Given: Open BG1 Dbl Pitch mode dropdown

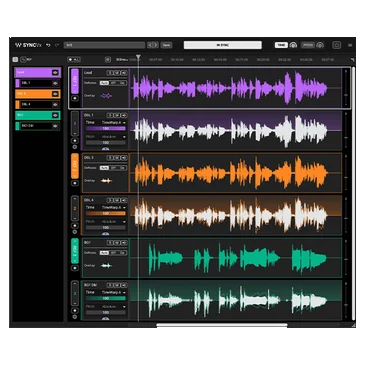Looking at the screenshot, I should (114, 306).
